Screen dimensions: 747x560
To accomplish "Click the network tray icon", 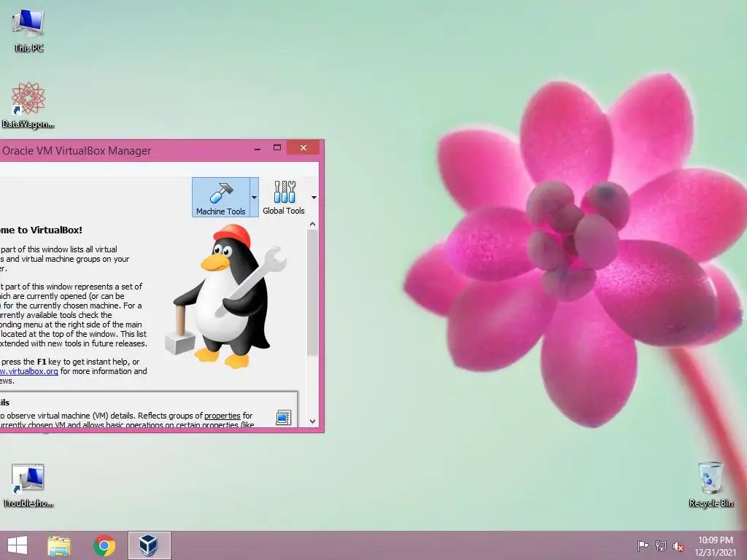I will pos(661,545).
